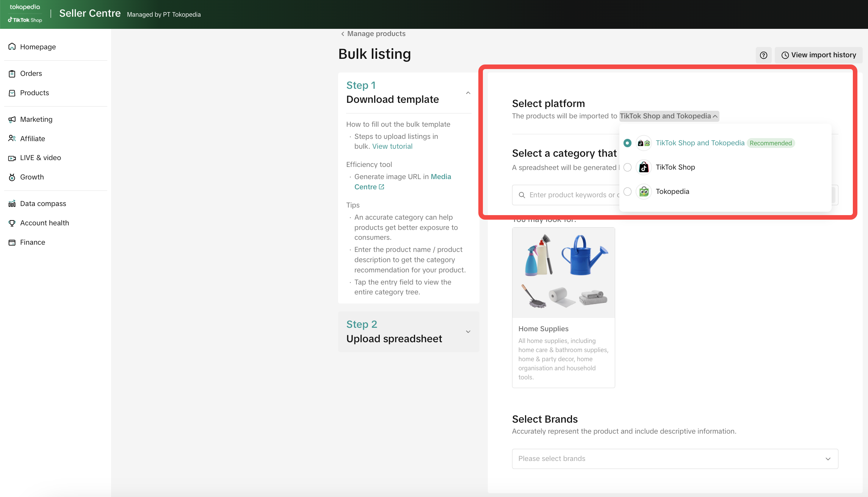Click the View tutorial link
The image size is (868, 497).
point(392,146)
